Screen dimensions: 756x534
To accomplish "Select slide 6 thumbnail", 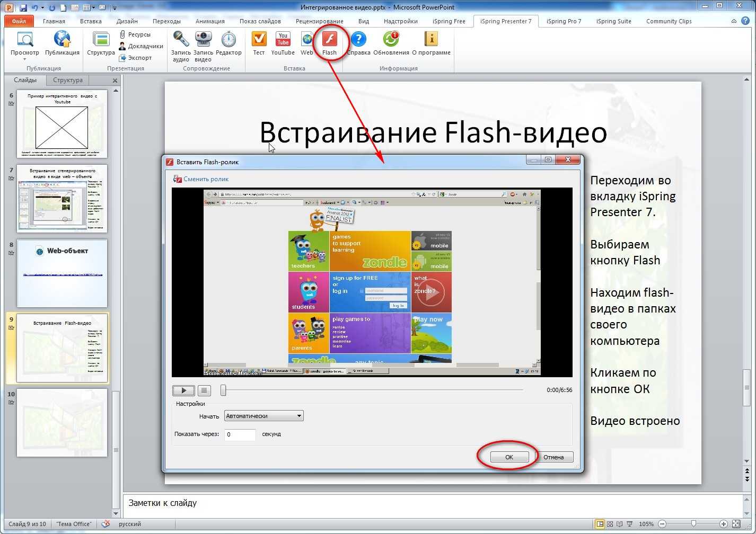I will [62, 123].
